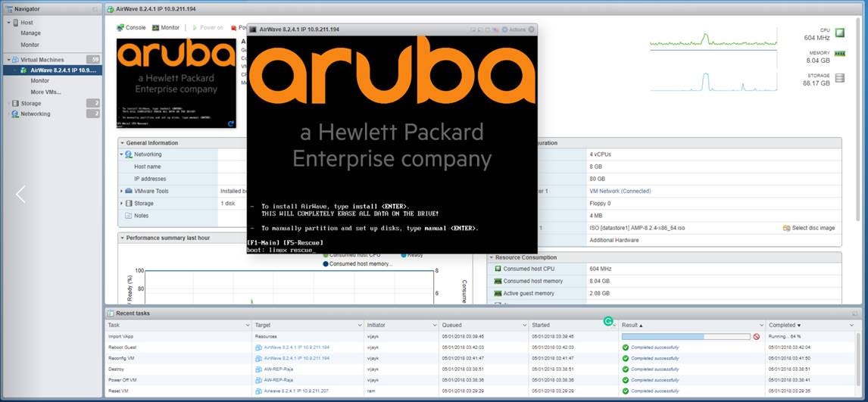
Task: Close the AirWave console popup window
Action: [532, 30]
